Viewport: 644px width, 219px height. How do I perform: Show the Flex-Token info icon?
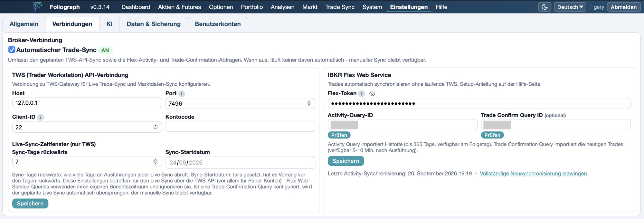(362, 94)
